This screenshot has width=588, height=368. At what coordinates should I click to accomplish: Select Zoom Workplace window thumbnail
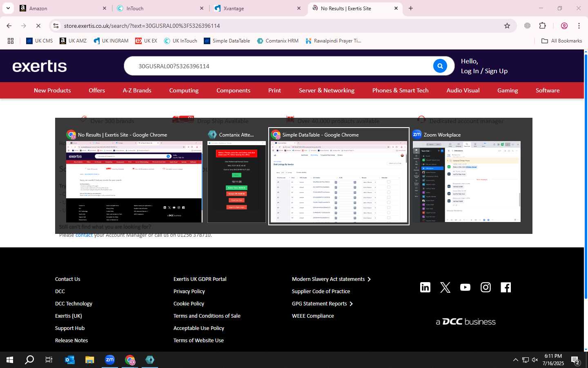tap(467, 176)
